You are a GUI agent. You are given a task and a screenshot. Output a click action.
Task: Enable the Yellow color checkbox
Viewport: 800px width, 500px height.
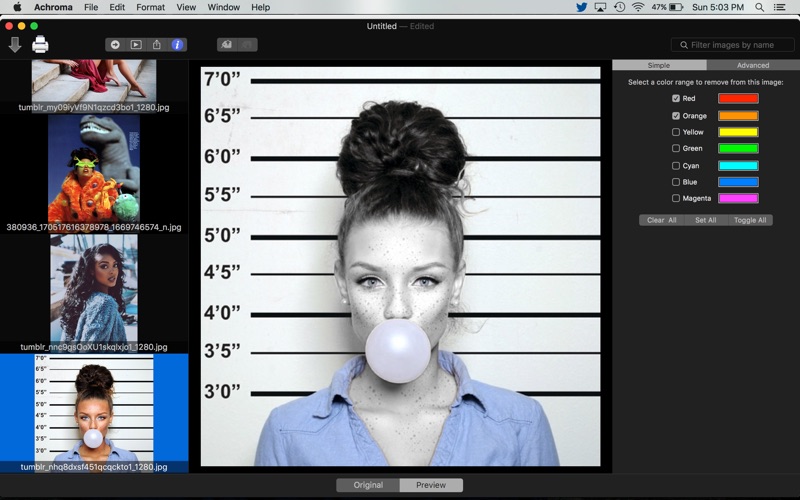[x=676, y=132]
